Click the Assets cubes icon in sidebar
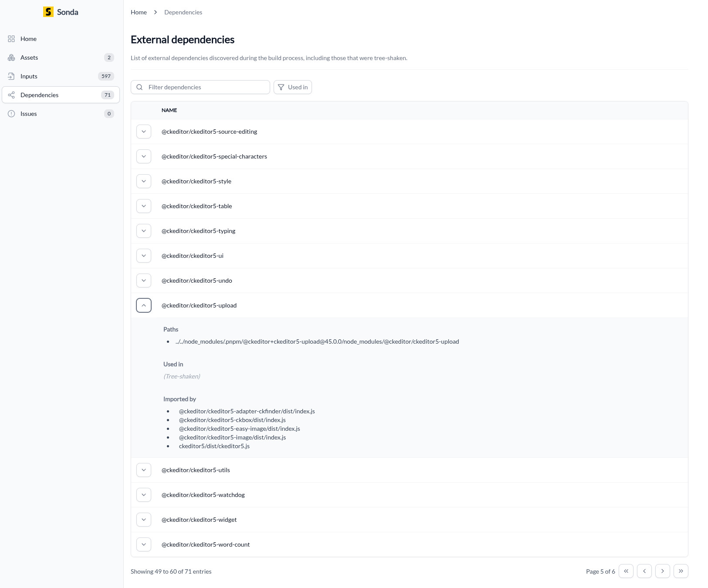Viewport: 708px width, 588px height. tap(11, 57)
